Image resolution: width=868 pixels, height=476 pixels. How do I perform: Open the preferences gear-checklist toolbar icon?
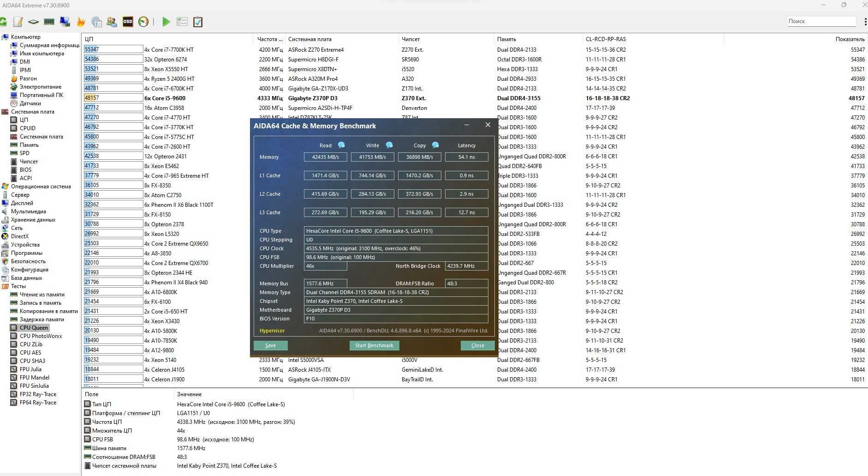pyautogui.click(x=96, y=22)
